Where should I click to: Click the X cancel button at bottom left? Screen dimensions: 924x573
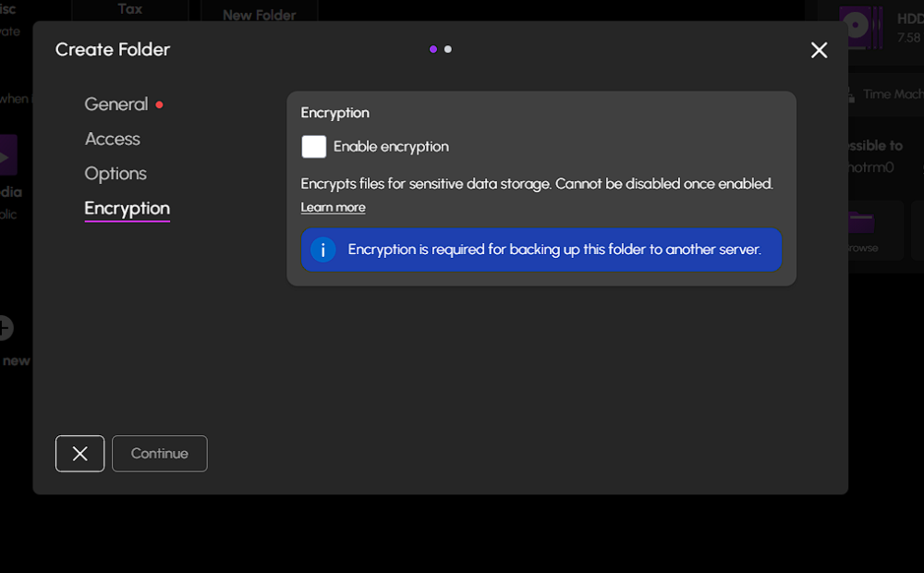click(79, 454)
